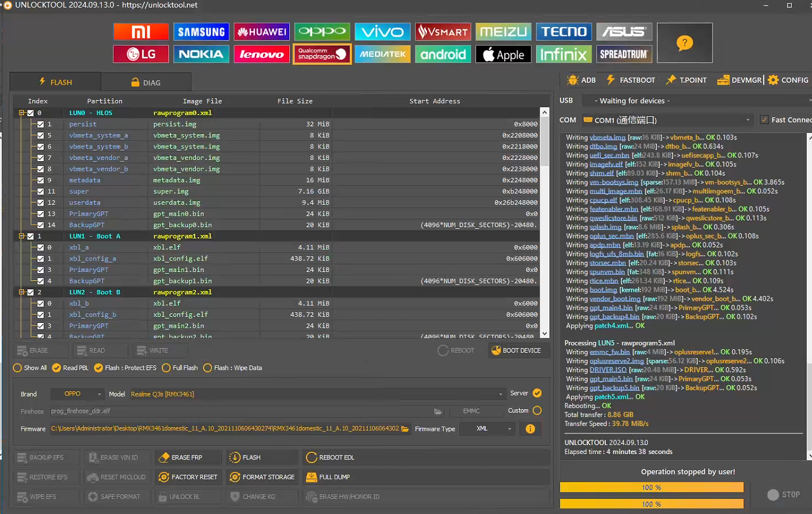The image size is (812, 514).
Task: Uncheck the metadata partition checkbox
Action: click(41, 180)
